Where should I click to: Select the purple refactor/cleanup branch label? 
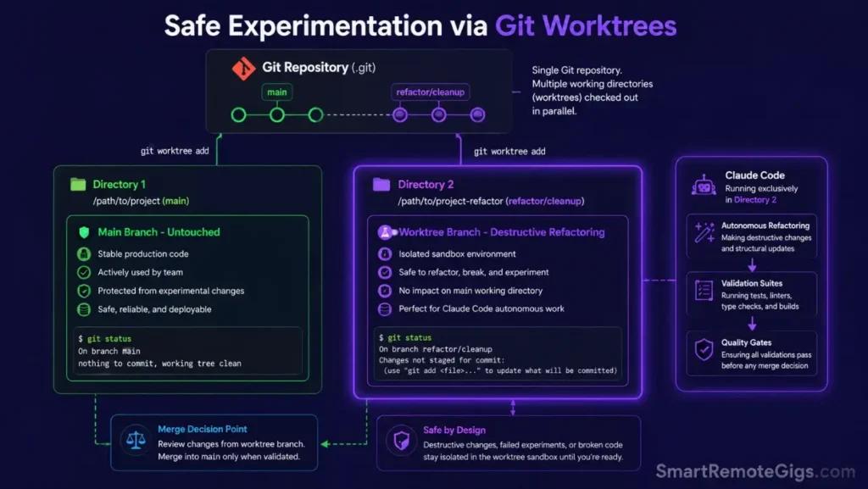pyautogui.click(x=430, y=92)
